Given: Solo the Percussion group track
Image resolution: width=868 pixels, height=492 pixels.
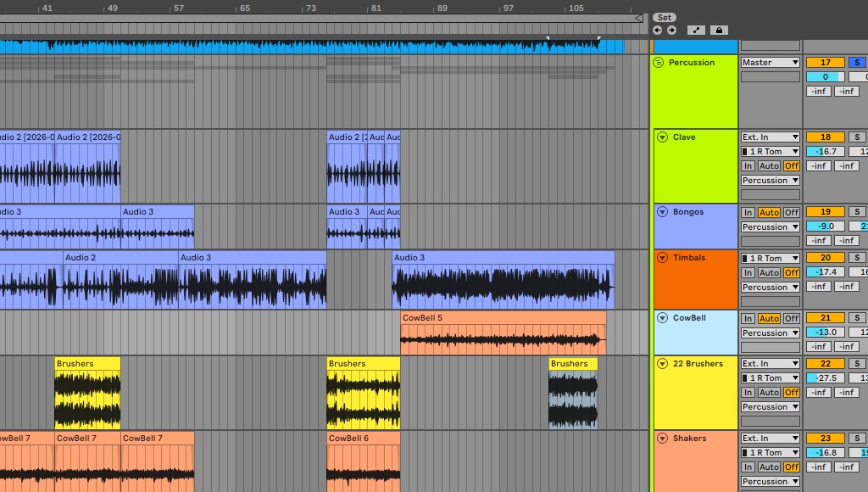Looking at the screenshot, I should [857, 63].
